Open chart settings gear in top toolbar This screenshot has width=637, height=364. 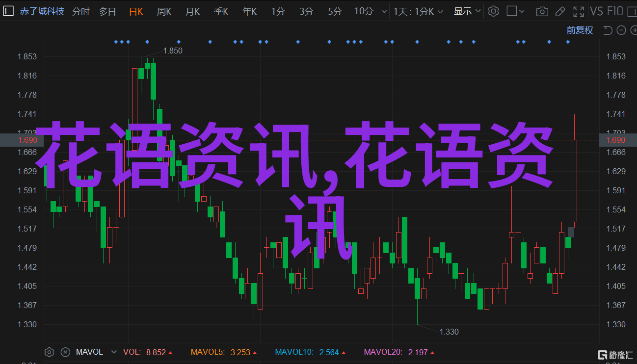[x=493, y=11]
